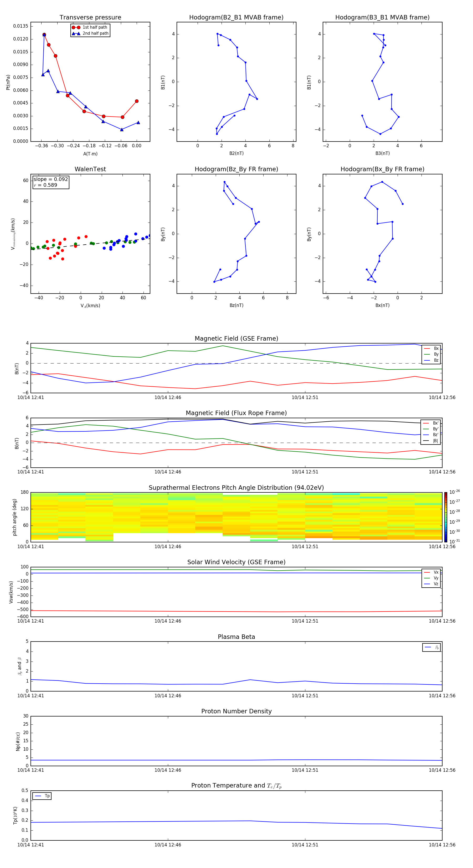This screenshot has width=473, height=868.
Task: Click 'Tp' legend in temperature plot
Action: 42,796
